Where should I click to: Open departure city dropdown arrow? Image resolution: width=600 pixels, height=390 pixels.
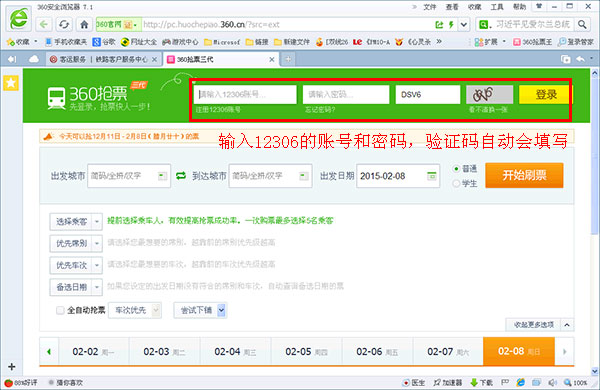(162, 176)
